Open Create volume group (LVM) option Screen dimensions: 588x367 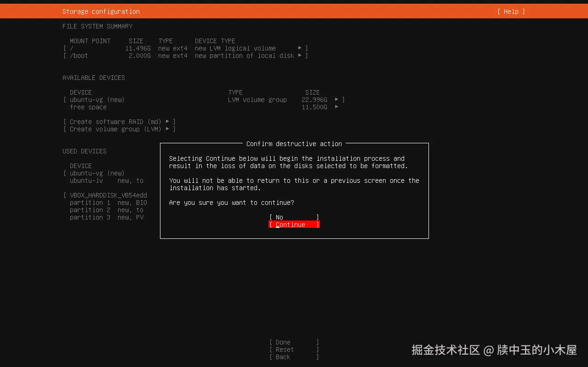tap(120, 129)
